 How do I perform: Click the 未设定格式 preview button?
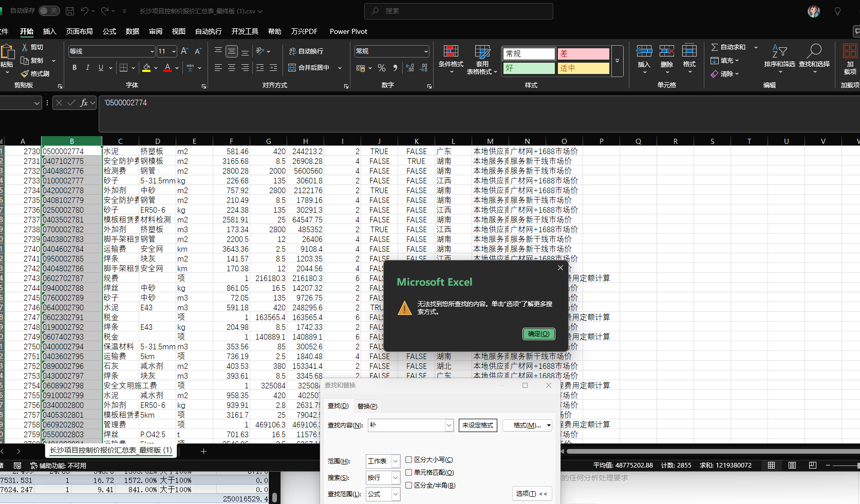coord(478,425)
